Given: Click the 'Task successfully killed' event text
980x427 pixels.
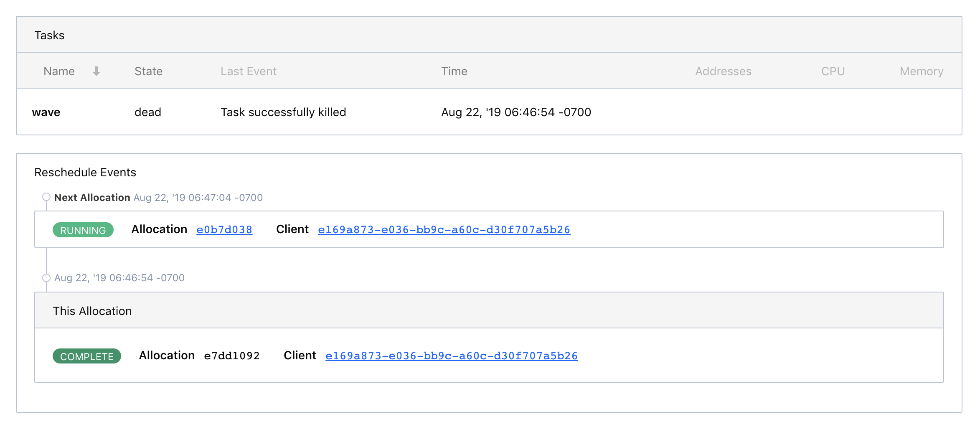Looking at the screenshot, I should coord(283,112).
